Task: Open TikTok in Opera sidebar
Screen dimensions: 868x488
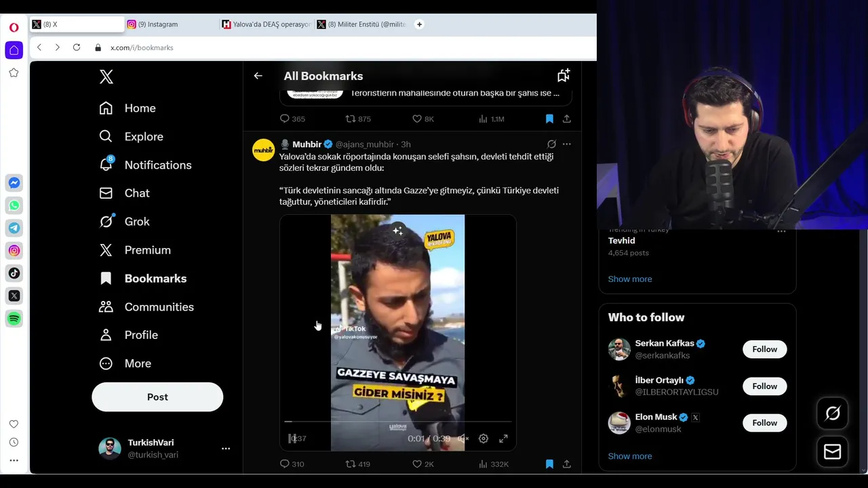Action: (14, 273)
